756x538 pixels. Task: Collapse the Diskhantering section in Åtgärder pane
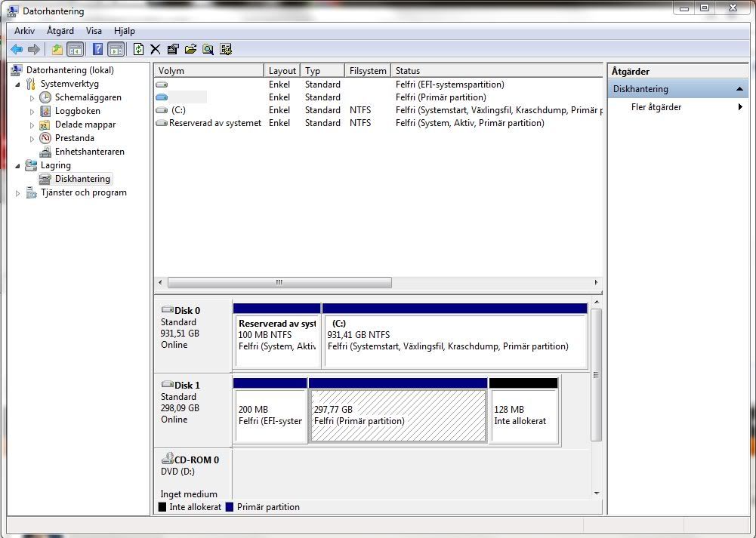(739, 89)
